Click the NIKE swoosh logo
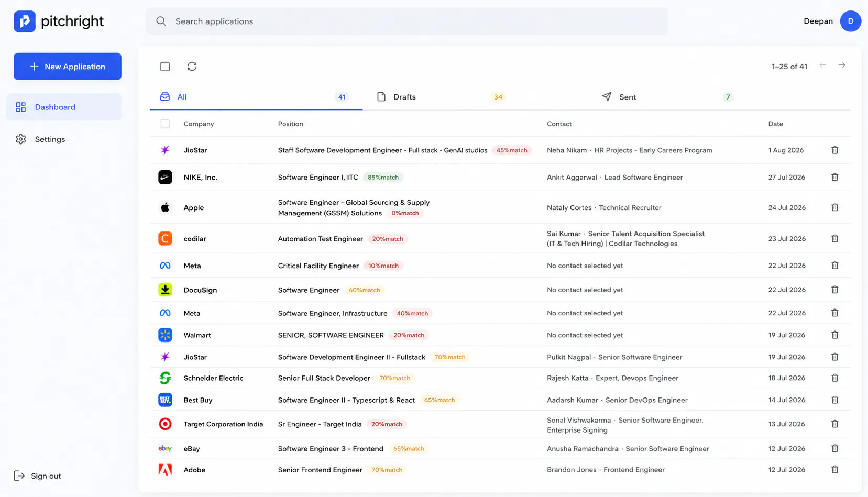 165,178
